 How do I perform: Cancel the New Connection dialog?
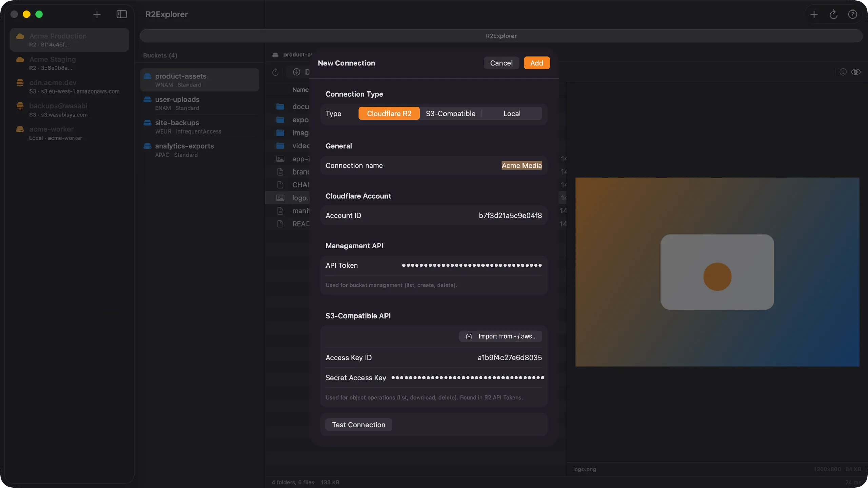pyautogui.click(x=501, y=63)
